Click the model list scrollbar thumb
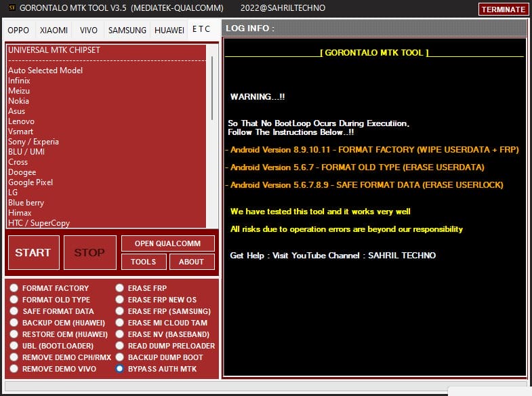 [212, 88]
